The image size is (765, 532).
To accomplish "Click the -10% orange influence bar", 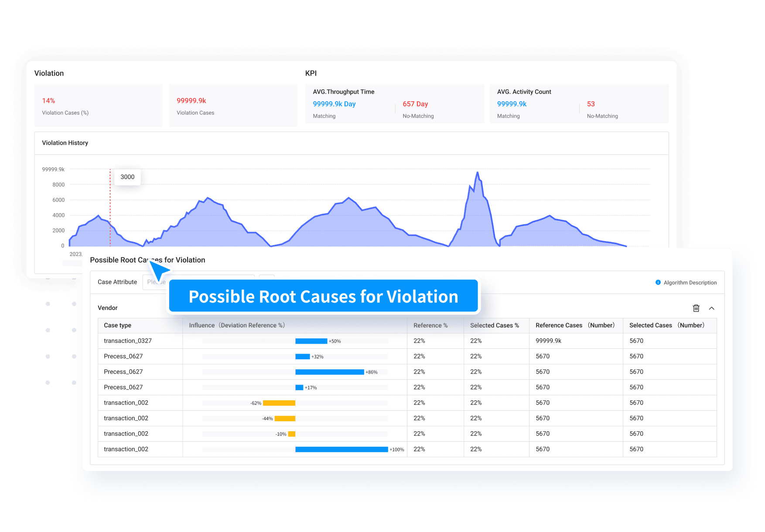I will coord(292,434).
